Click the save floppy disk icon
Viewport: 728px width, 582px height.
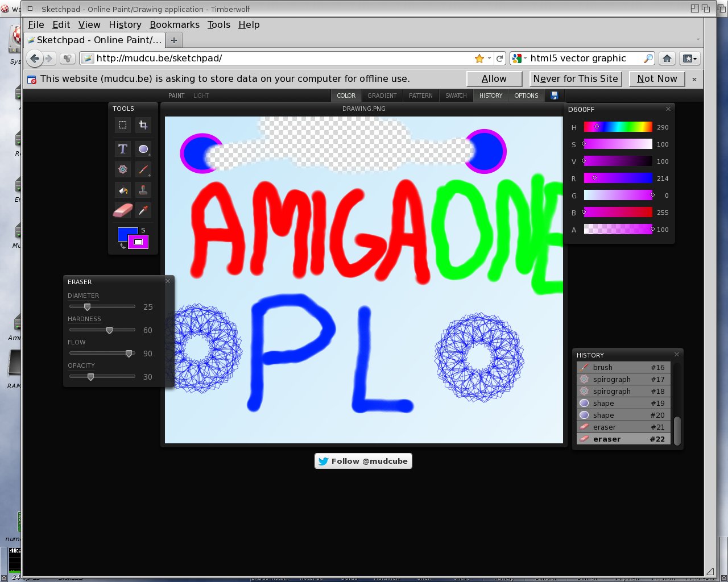[x=555, y=95]
